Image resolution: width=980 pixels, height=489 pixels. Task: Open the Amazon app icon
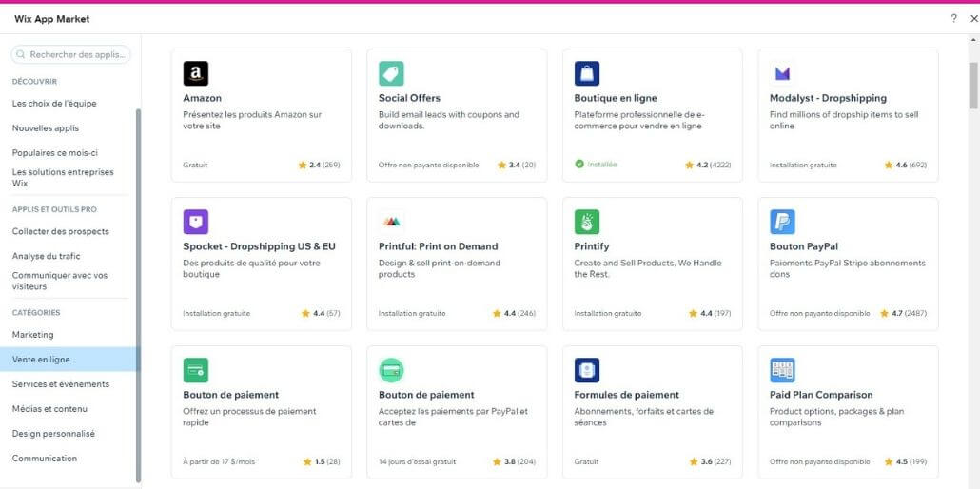196,73
